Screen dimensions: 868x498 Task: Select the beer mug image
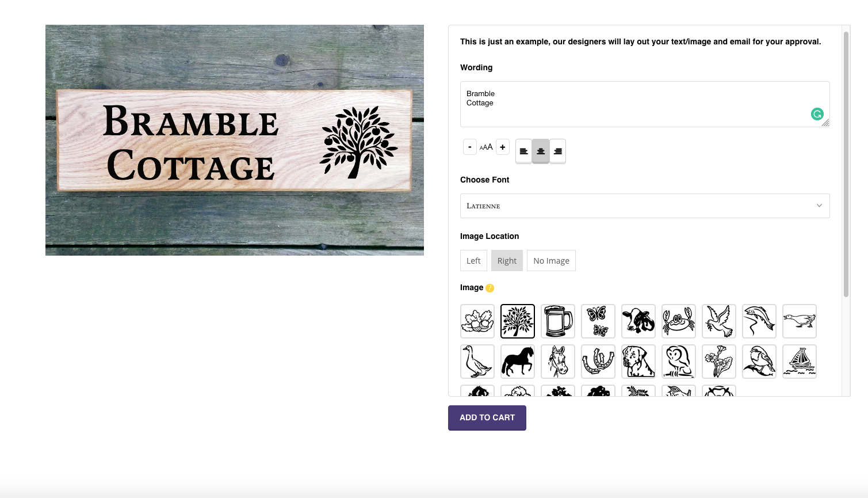click(x=557, y=321)
